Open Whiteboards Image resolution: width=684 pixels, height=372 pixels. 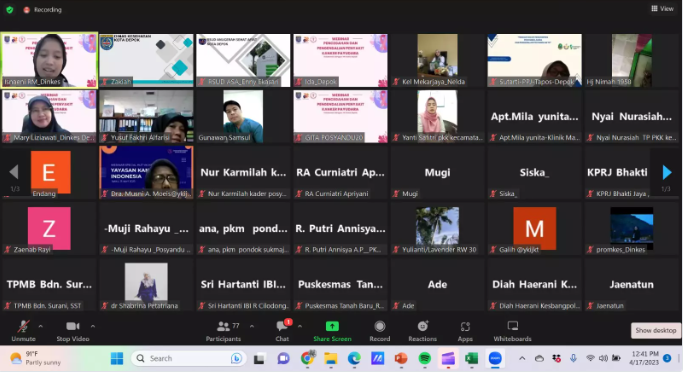click(x=513, y=331)
